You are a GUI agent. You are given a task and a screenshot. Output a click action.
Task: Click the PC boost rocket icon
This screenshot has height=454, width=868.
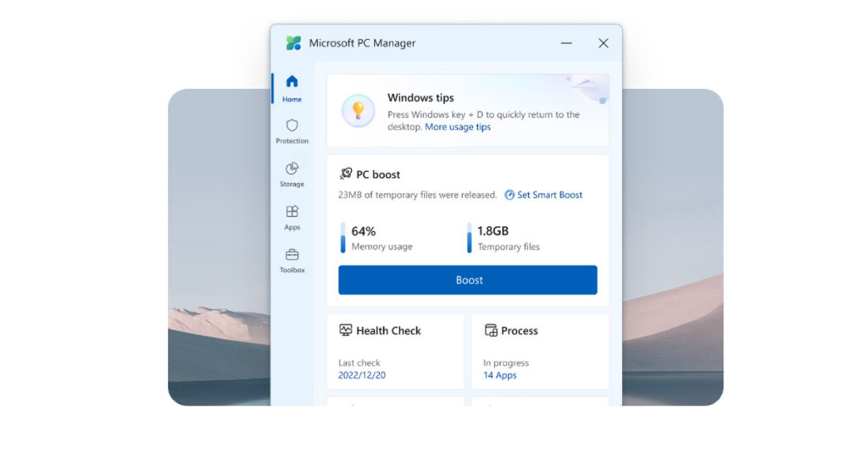346,174
